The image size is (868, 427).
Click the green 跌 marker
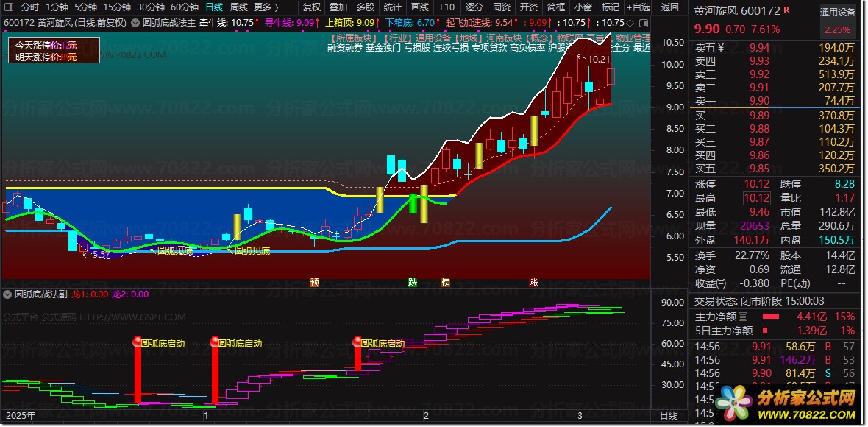(413, 282)
